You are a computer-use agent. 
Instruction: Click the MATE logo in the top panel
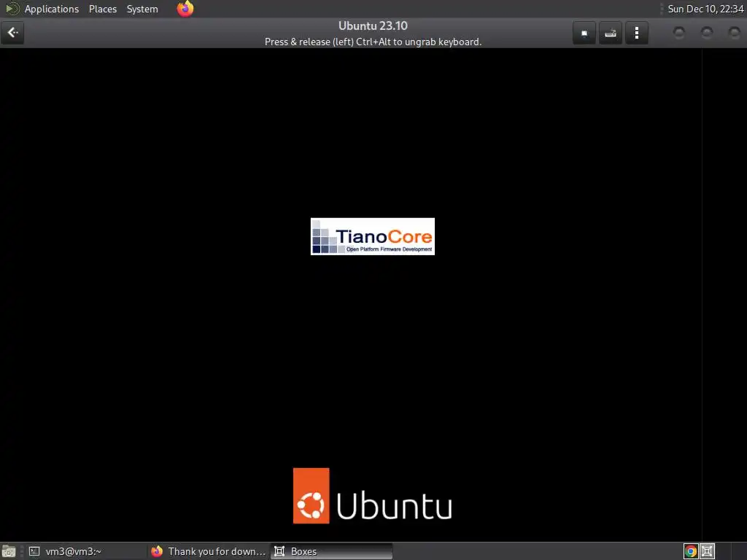[12, 9]
